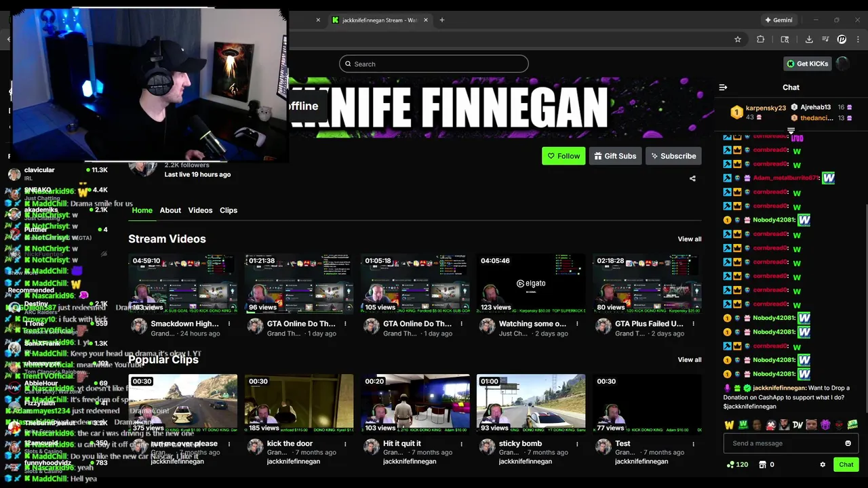This screenshot has height=488, width=868.
Task: Click the Subscribe button
Action: point(673,156)
